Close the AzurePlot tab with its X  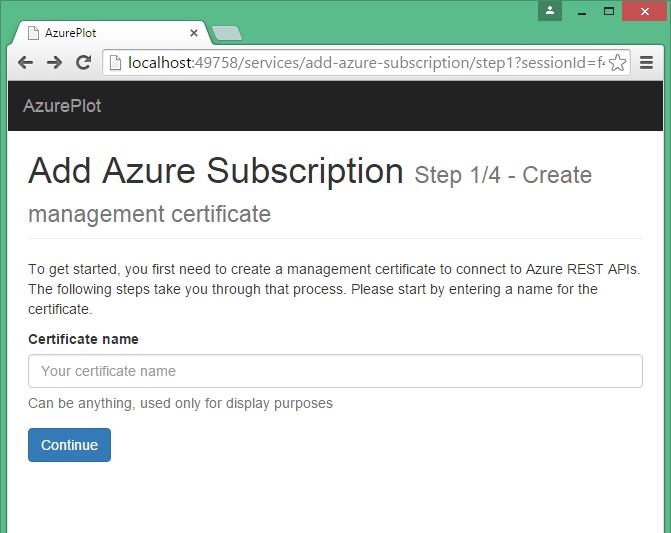[193, 33]
